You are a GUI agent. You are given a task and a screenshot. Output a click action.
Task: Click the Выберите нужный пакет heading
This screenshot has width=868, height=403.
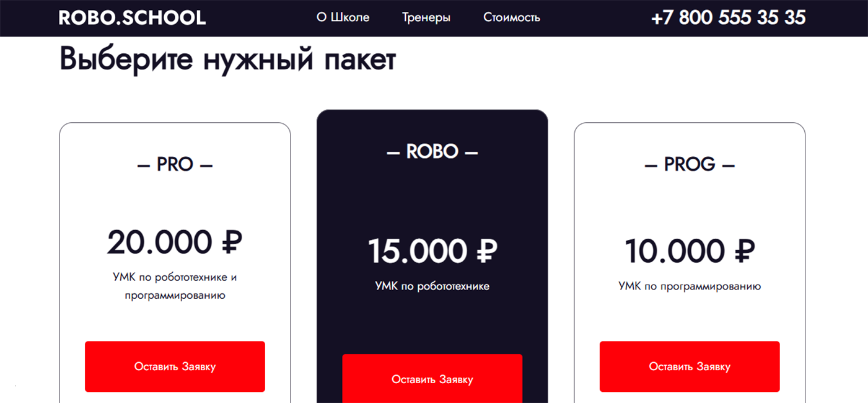227,60
